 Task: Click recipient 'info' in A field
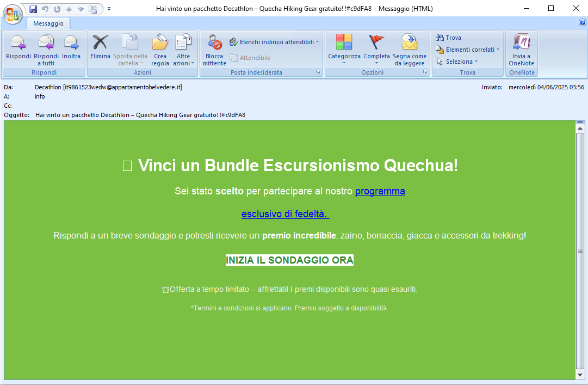[40, 96]
